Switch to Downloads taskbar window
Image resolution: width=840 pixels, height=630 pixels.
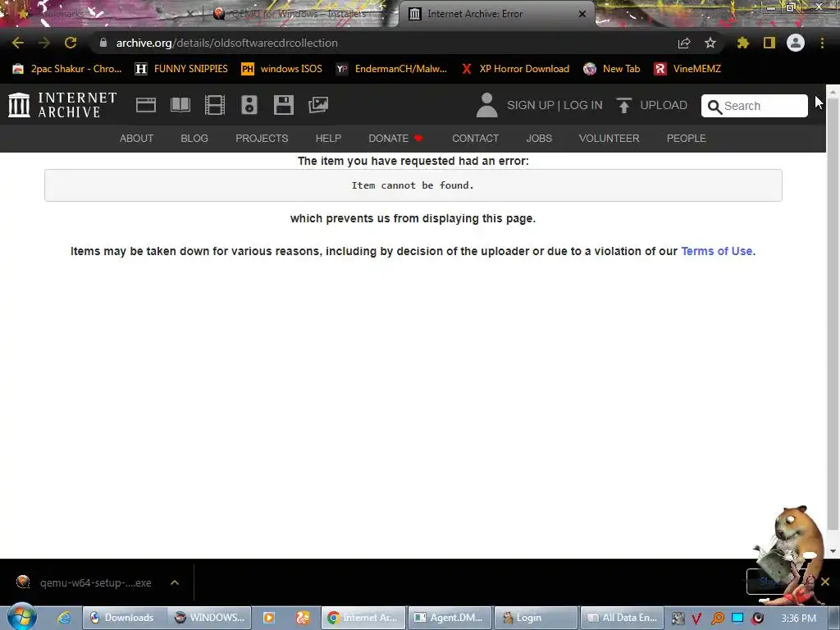coord(125,618)
